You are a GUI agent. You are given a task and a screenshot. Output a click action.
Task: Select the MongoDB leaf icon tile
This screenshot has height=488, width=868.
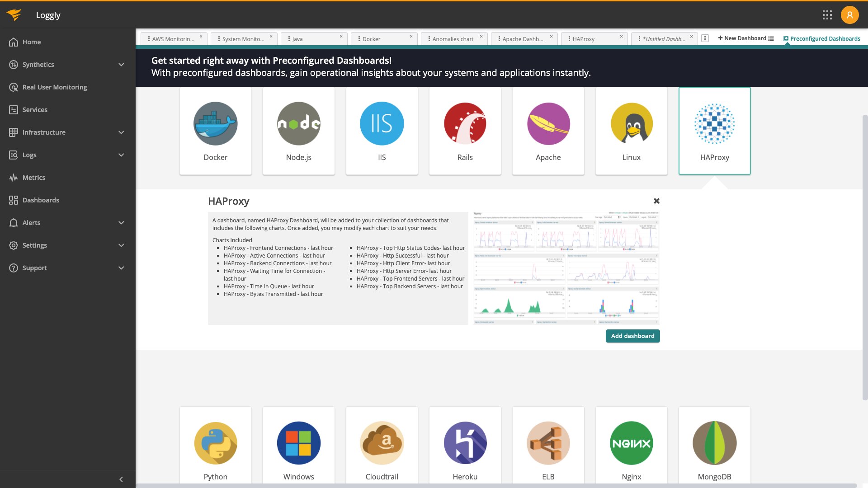pyautogui.click(x=714, y=443)
